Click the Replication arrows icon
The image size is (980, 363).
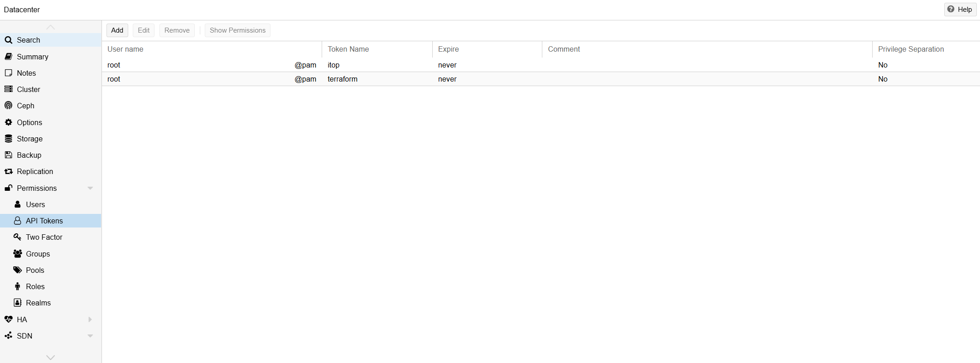point(8,171)
